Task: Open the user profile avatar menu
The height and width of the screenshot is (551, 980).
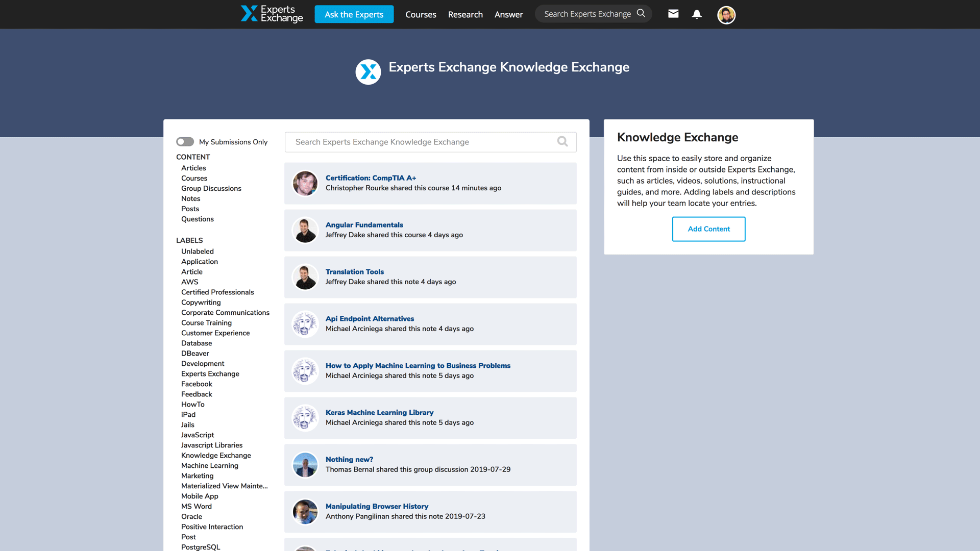Action: (x=726, y=15)
